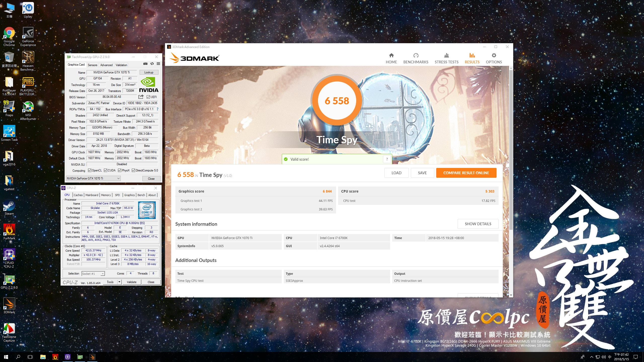Screen dimensions: 644x362
Task: Open 3DMark STRESS TESTS section
Action: 447,59
